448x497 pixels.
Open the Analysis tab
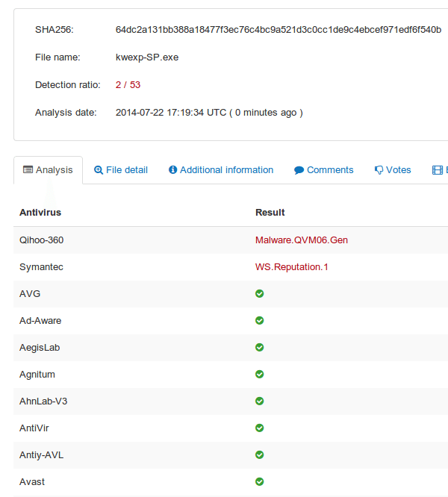pyautogui.click(x=48, y=170)
